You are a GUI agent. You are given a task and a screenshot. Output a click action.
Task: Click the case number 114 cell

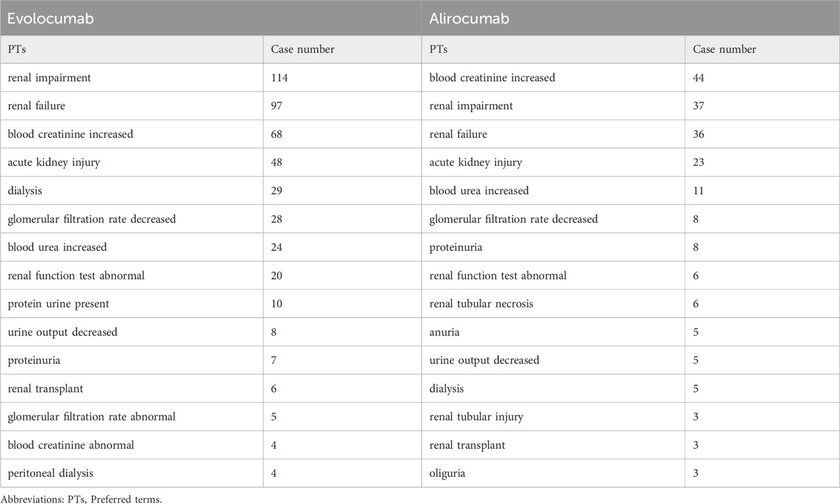tap(343, 78)
